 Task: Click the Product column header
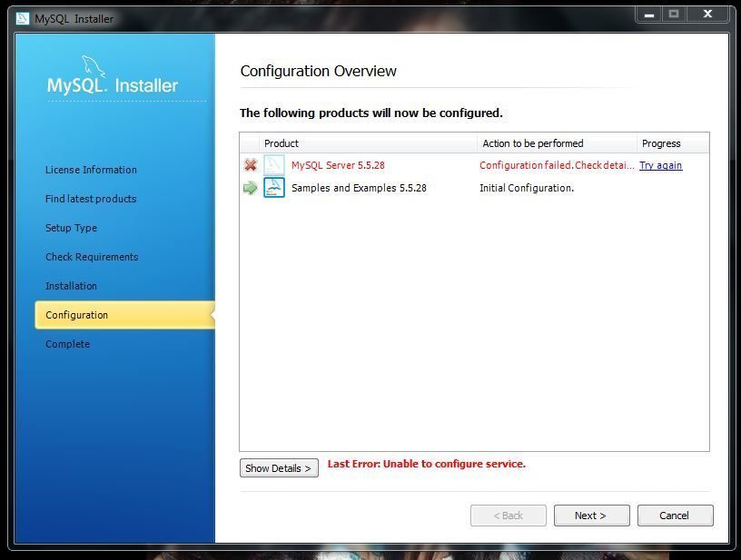[x=368, y=143]
